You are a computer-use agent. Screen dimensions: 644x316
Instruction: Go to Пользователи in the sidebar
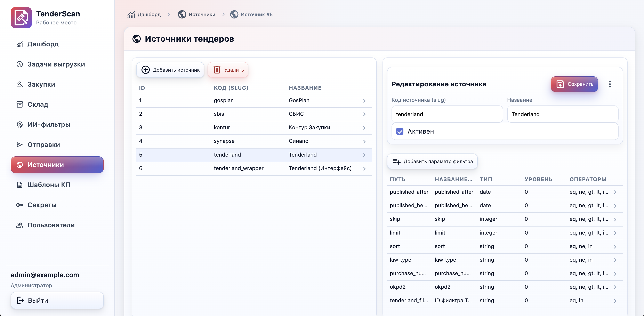click(51, 225)
